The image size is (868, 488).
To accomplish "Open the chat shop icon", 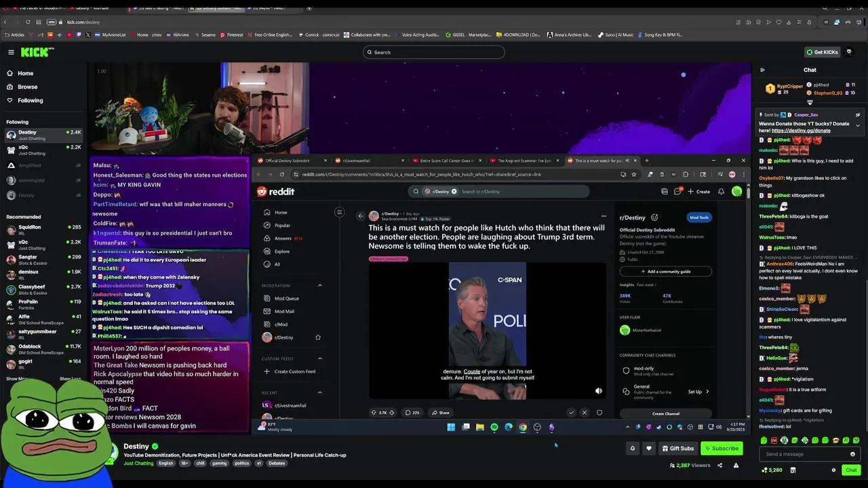I will pos(793,470).
